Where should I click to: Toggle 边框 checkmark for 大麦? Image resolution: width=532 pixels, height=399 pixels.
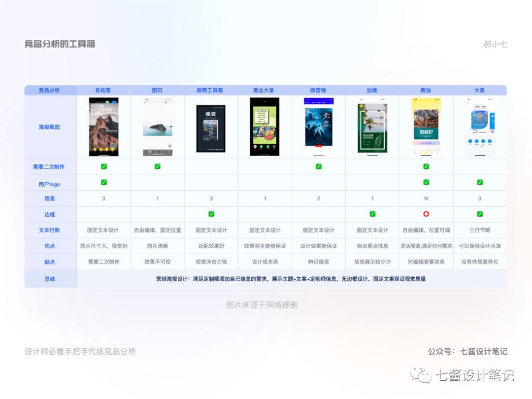click(x=480, y=214)
